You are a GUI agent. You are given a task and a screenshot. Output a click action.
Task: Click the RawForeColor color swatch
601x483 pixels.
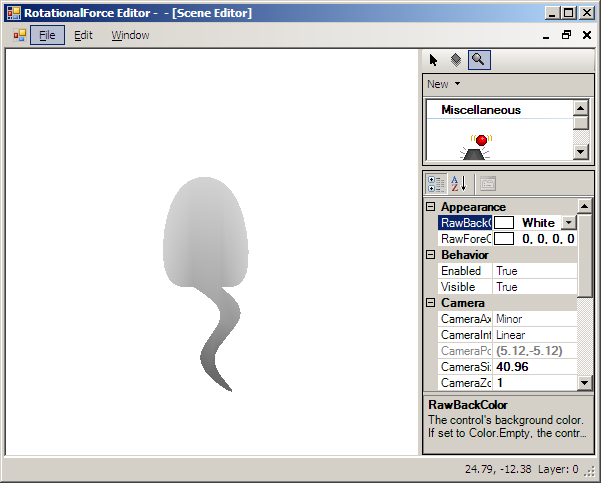(504, 239)
